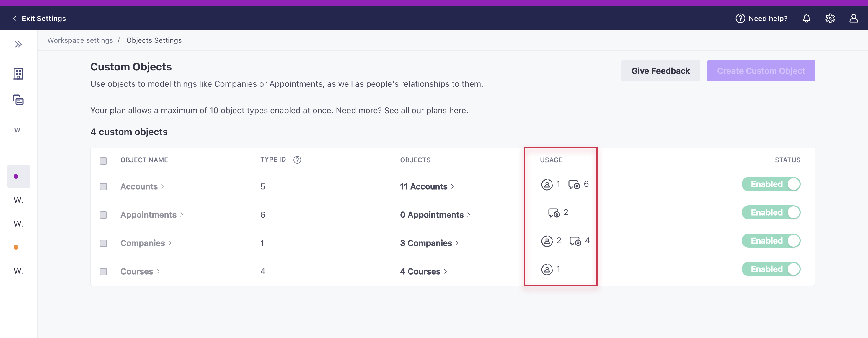The image size is (868, 338).
Task: Click the person/member icon for Accounts
Action: point(547,184)
